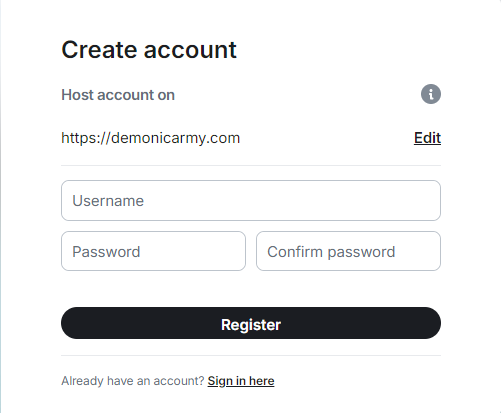Click the black Register pill button
This screenshot has width=501, height=413.
(x=251, y=323)
